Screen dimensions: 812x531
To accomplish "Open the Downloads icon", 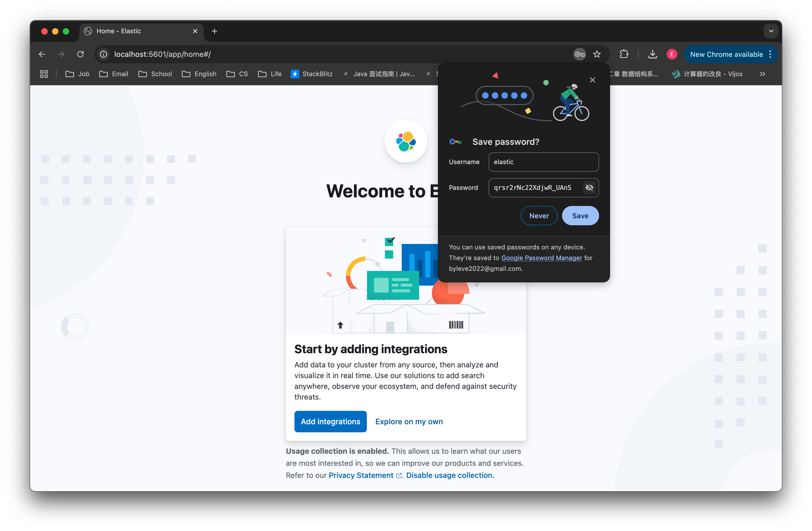I will (x=652, y=54).
